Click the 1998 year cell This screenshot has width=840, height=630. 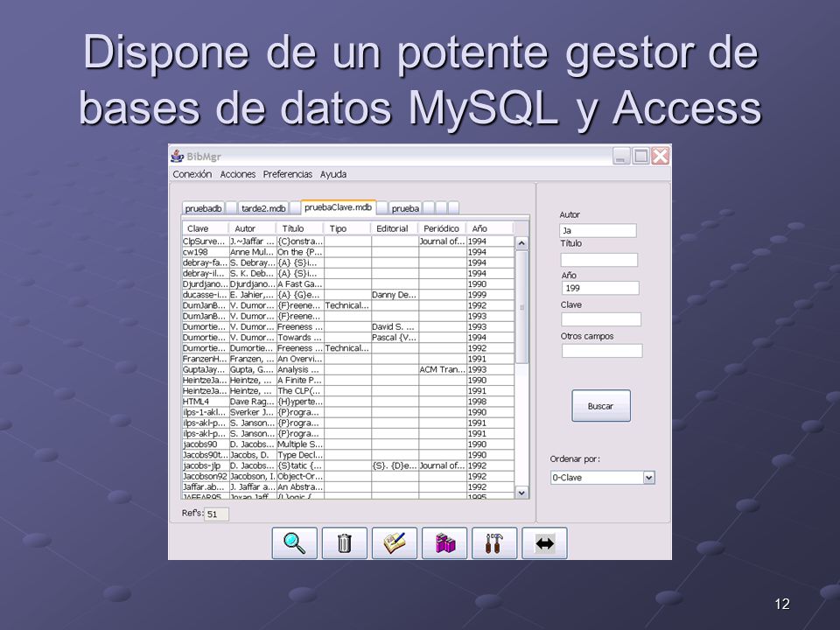[490, 402]
